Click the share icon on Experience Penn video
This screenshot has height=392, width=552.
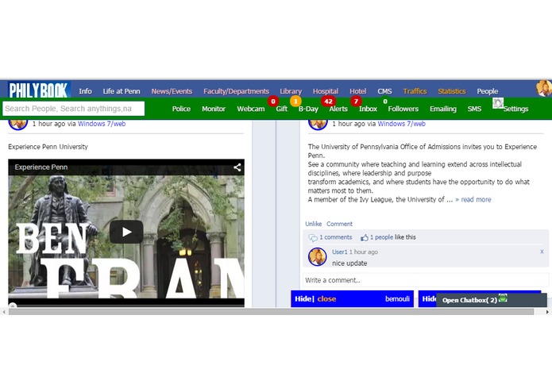237,167
